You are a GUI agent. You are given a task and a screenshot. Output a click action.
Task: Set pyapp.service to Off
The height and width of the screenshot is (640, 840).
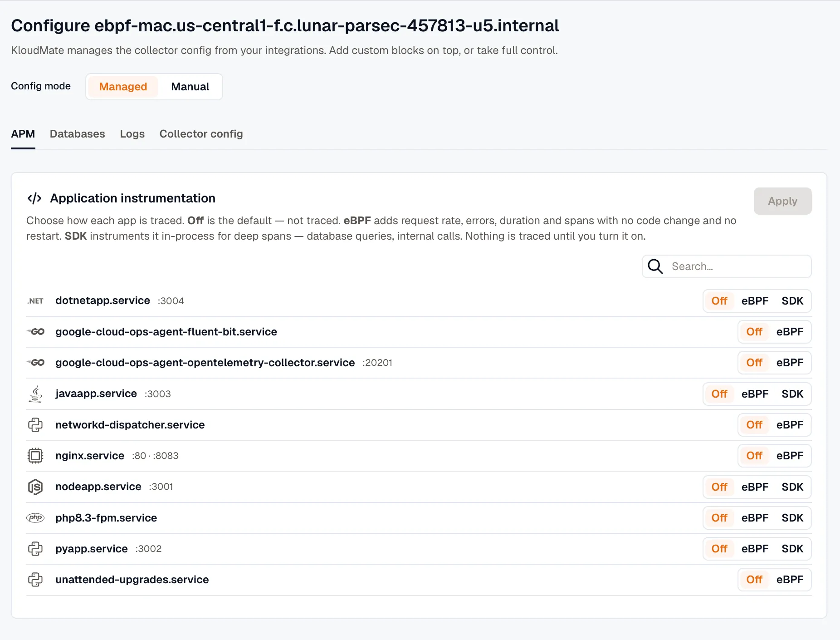pos(719,549)
